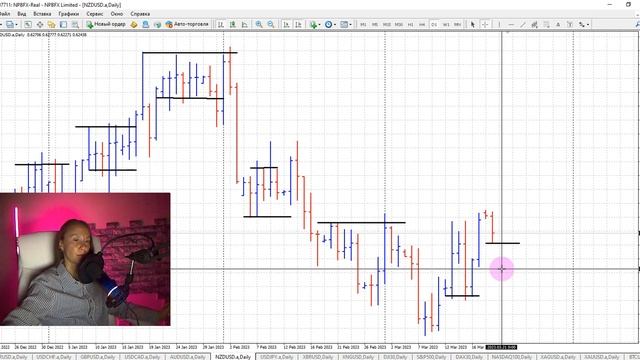Switch to DAX30,Daily chart tab
The height and width of the screenshot is (360, 640).
(x=469, y=357)
